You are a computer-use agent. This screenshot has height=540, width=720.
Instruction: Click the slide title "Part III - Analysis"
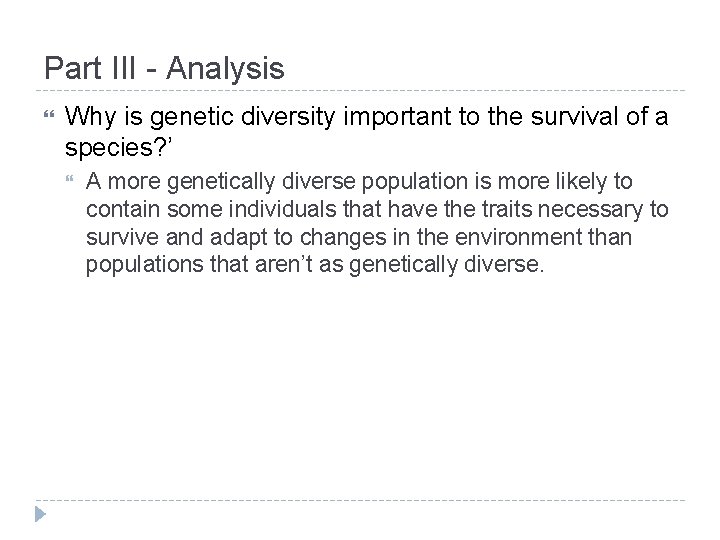point(164,69)
